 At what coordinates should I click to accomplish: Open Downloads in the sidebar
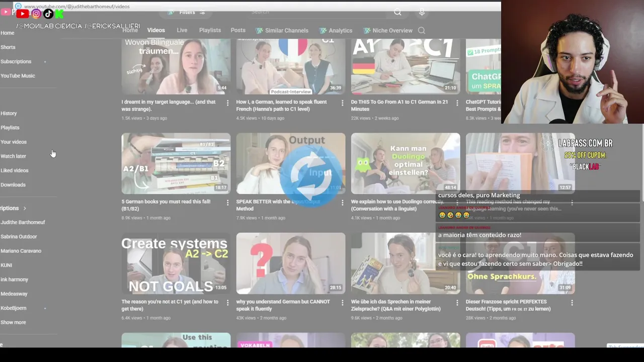(x=13, y=185)
